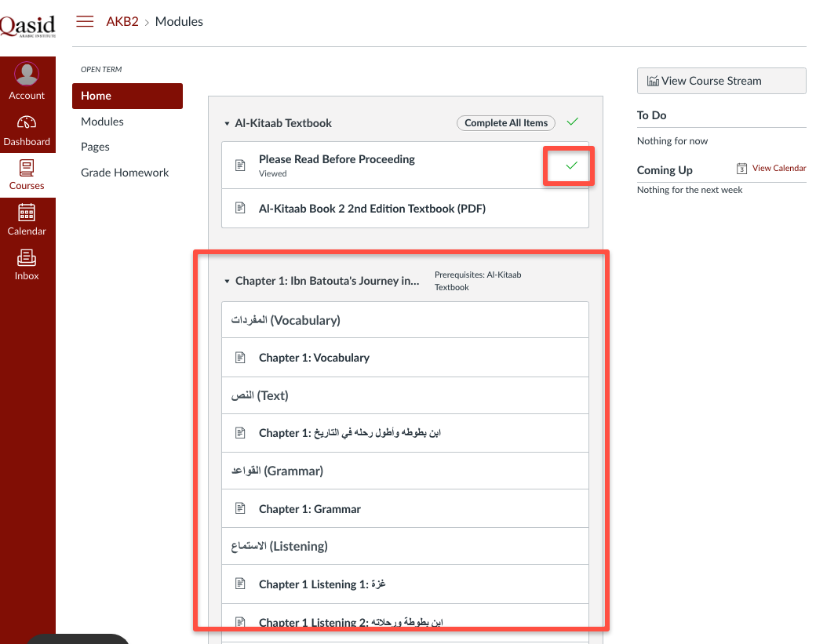Click the To Do heading
Viewport: 816px width, 644px height.
pyautogui.click(x=651, y=115)
